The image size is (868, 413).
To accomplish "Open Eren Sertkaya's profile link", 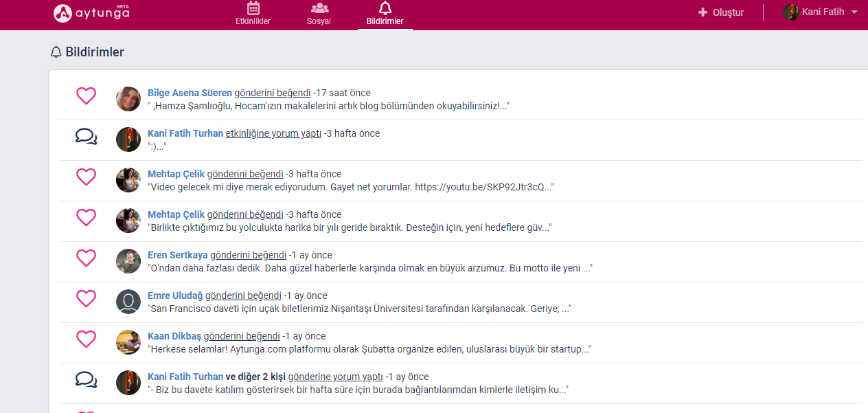I will (x=178, y=255).
